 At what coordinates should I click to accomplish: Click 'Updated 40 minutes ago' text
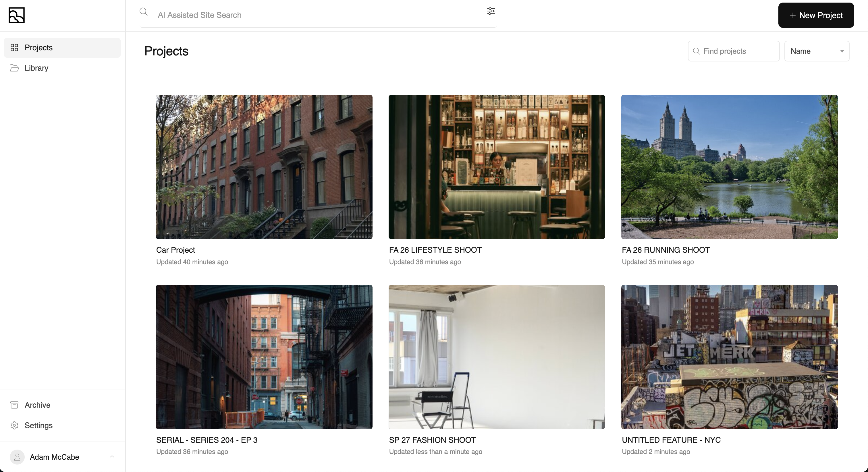[192, 262]
